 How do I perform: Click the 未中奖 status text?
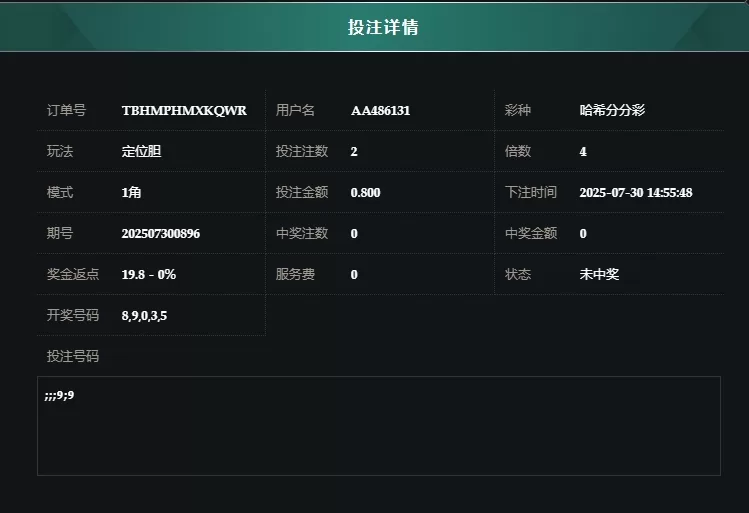pyautogui.click(x=599, y=274)
